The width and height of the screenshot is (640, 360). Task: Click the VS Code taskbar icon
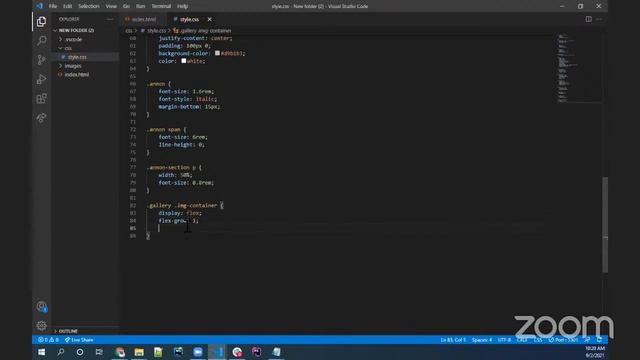click(x=217, y=352)
